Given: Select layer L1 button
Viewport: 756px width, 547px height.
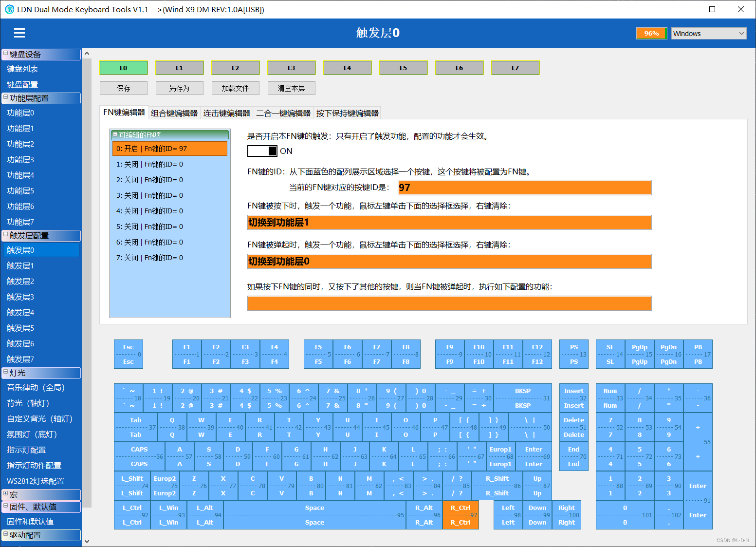Looking at the screenshot, I should pos(180,68).
